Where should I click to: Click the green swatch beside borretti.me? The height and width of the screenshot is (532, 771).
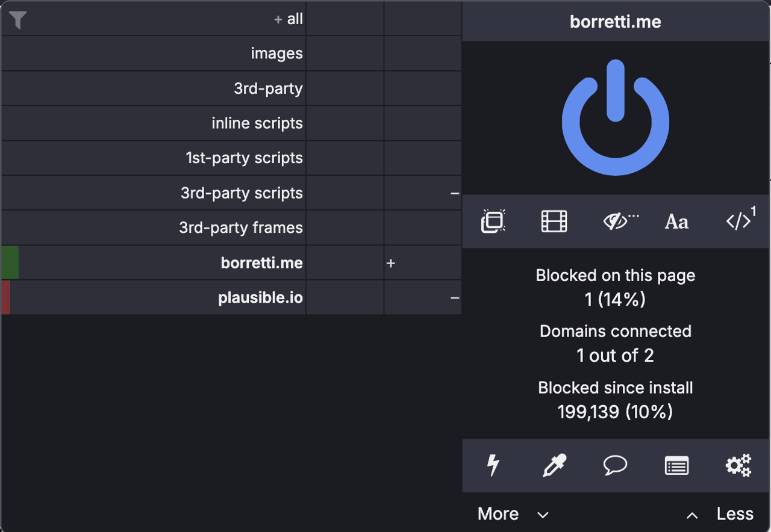10,263
